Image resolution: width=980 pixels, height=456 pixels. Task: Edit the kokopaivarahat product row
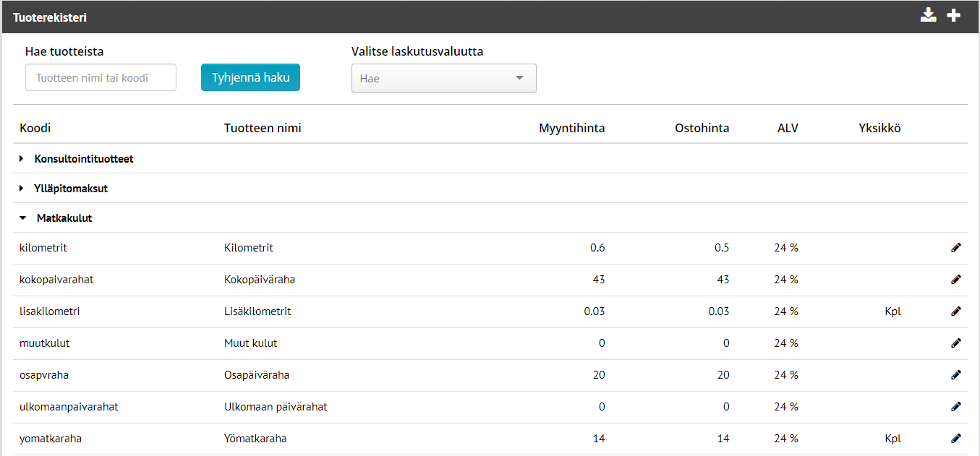[x=956, y=280]
